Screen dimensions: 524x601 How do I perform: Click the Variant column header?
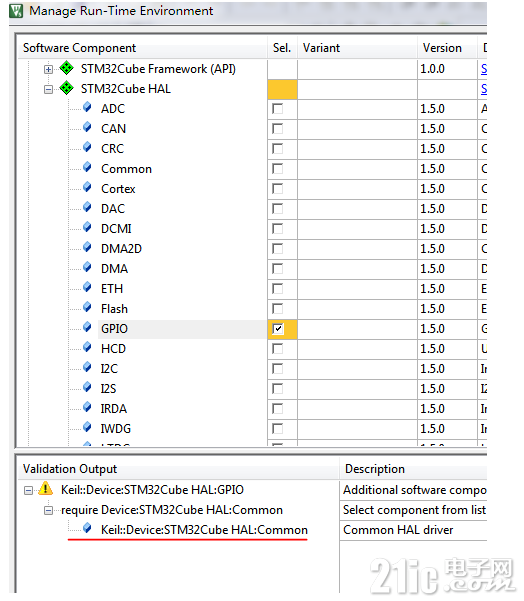click(357, 48)
